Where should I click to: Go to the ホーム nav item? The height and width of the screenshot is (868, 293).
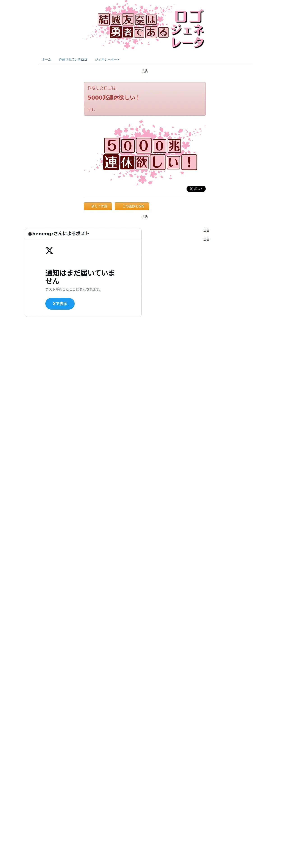pos(46,60)
